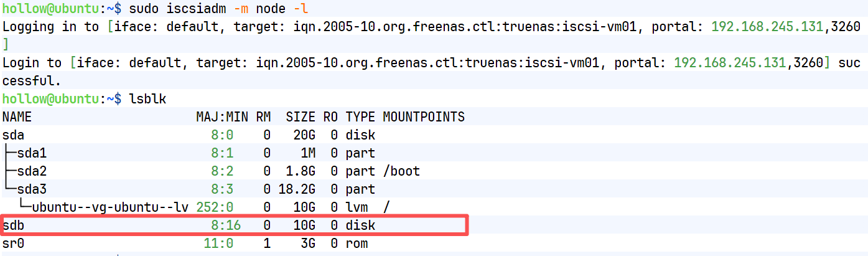Click the TYPE column header

point(360,117)
